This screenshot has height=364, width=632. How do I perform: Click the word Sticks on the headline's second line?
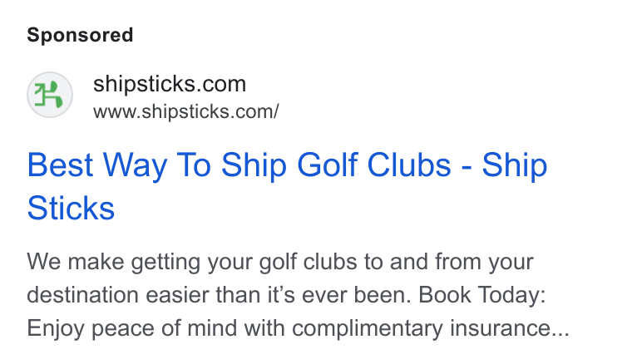71,209
